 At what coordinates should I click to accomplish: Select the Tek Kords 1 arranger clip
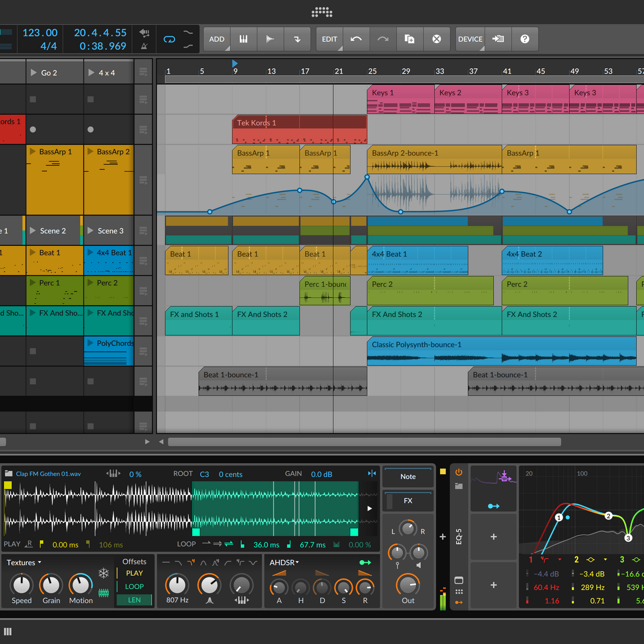[x=299, y=129]
